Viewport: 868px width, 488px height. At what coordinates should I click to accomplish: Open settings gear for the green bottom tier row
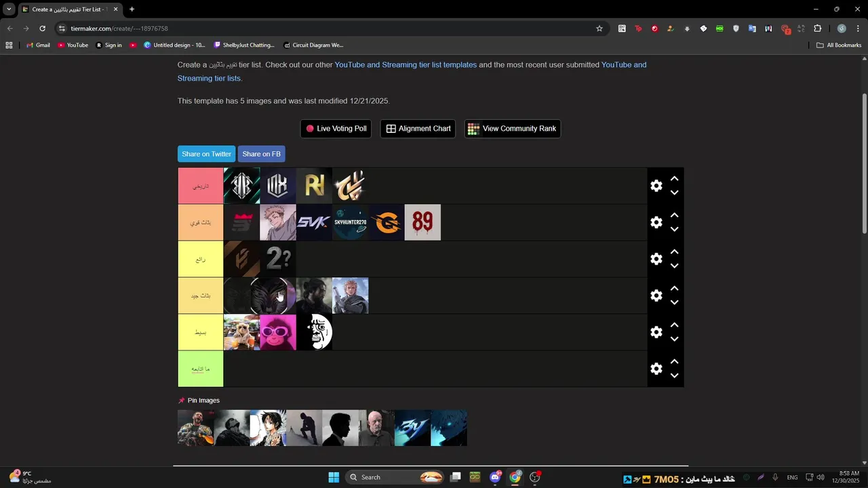click(x=656, y=369)
